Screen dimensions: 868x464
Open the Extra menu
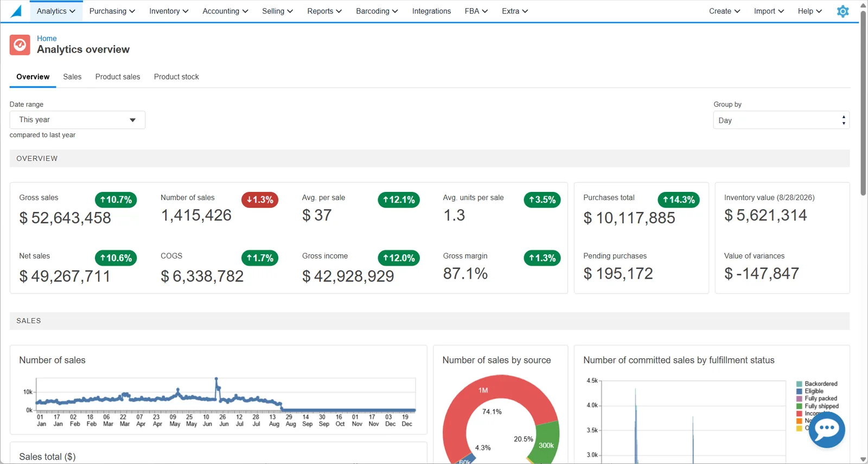pos(515,11)
